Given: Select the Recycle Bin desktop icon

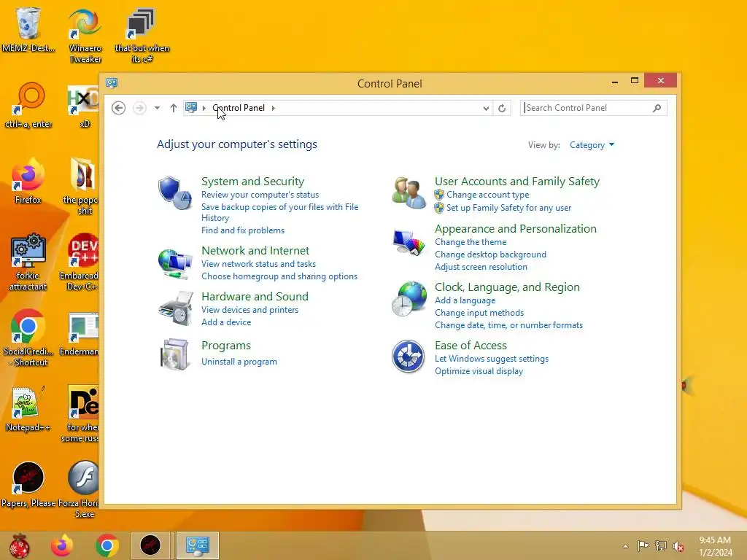Looking at the screenshot, I should point(28,29).
